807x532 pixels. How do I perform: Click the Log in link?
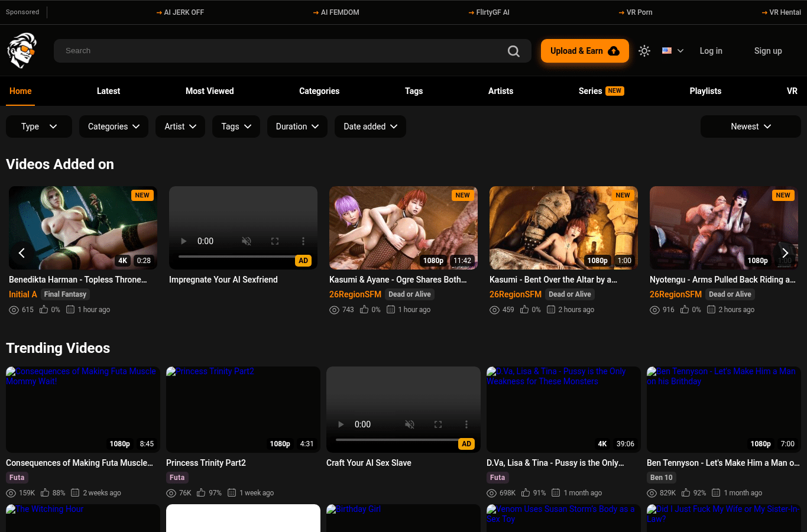(x=711, y=51)
